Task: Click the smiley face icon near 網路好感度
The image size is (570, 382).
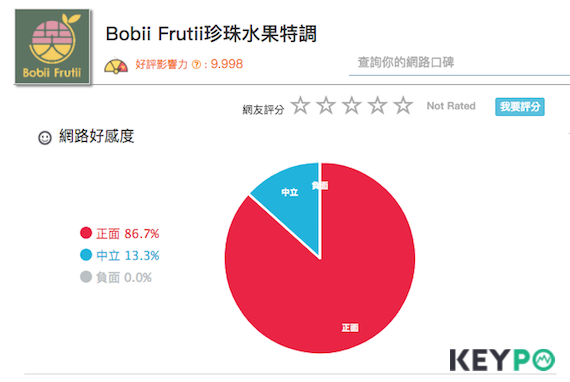Action: [x=45, y=138]
